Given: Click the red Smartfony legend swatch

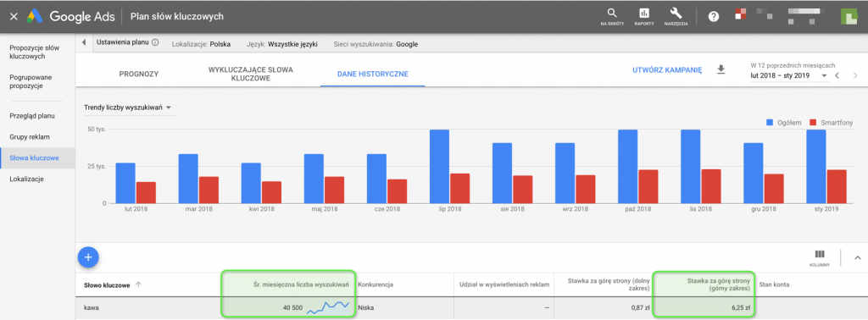Looking at the screenshot, I should pyautogui.click(x=813, y=122).
